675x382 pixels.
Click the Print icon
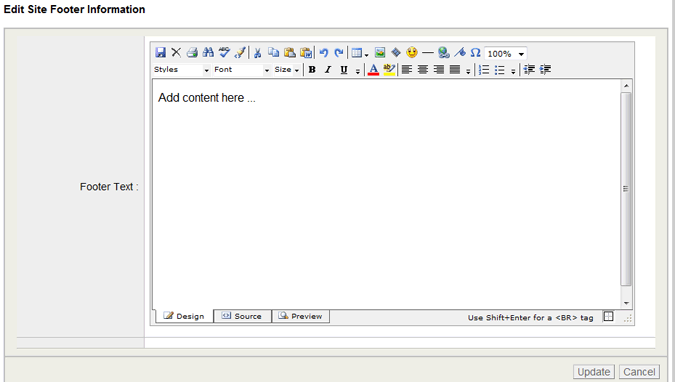point(192,53)
